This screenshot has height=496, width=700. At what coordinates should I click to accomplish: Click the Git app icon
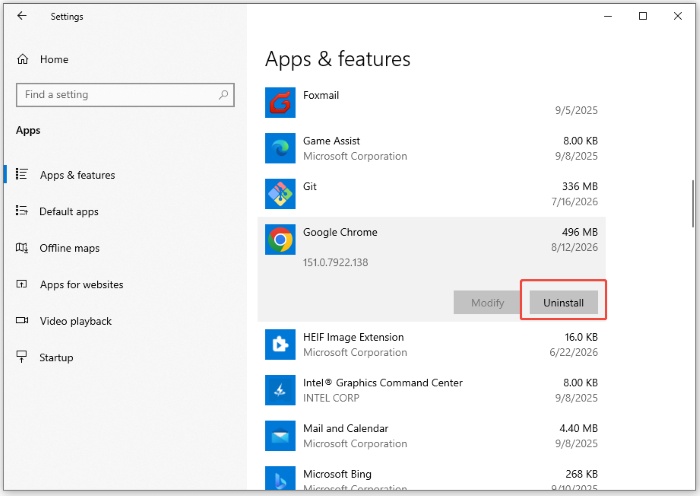tap(280, 194)
